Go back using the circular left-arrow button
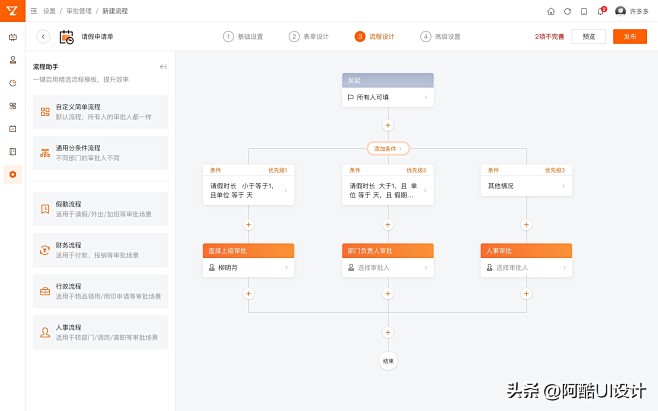Screen dimensions: 658x411 pos(43,37)
